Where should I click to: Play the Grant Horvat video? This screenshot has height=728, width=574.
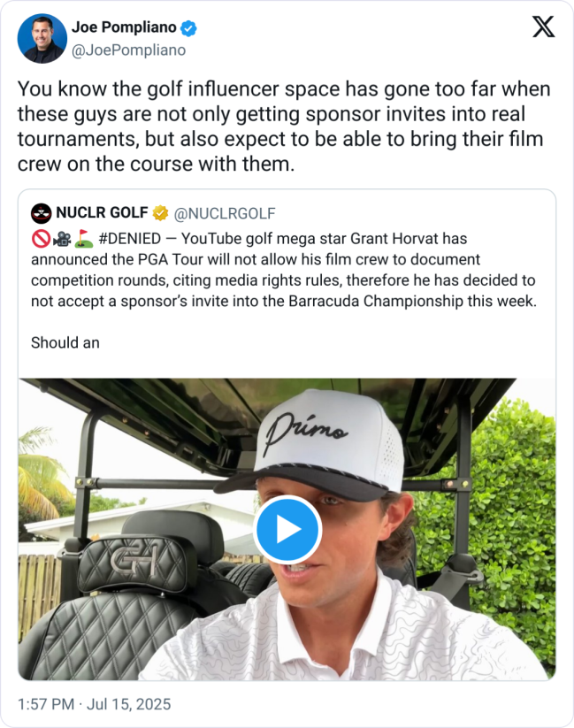coord(287,529)
